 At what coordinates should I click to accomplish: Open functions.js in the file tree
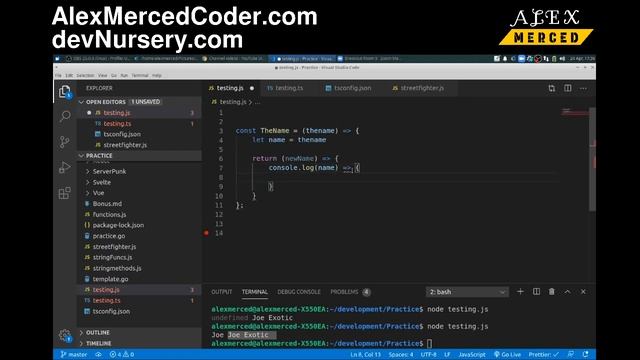139,214
